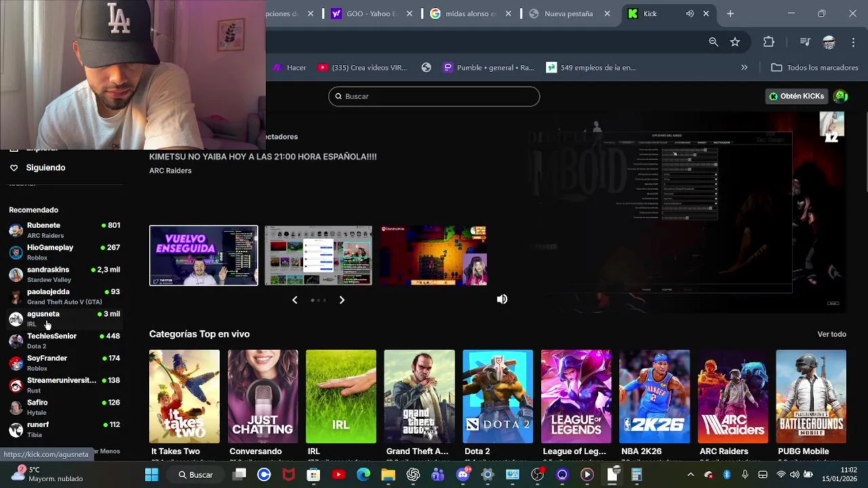Open HioGameplay's avatar in the sidebar

click(16, 252)
